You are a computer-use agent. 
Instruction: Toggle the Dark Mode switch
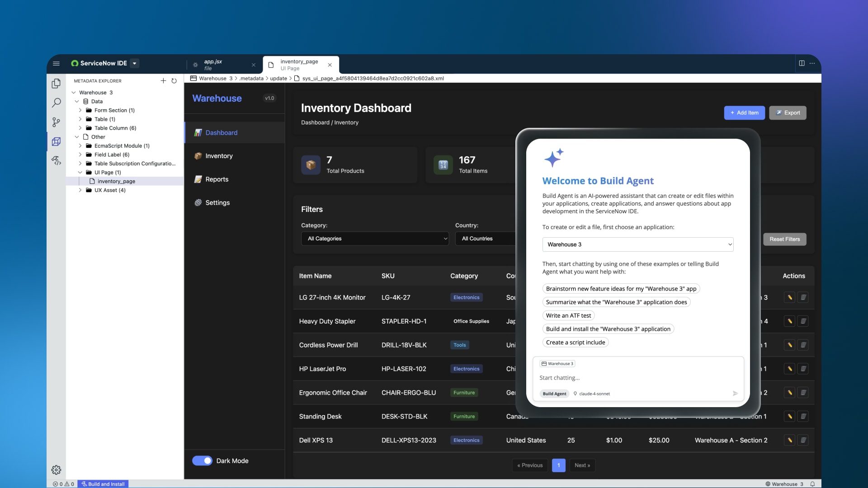click(x=202, y=460)
